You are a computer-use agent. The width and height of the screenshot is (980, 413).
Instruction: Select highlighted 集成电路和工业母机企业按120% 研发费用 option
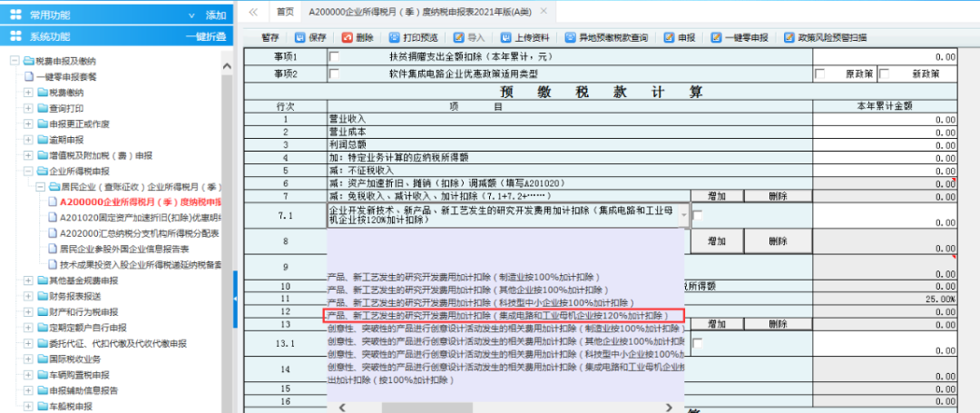point(505,316)
